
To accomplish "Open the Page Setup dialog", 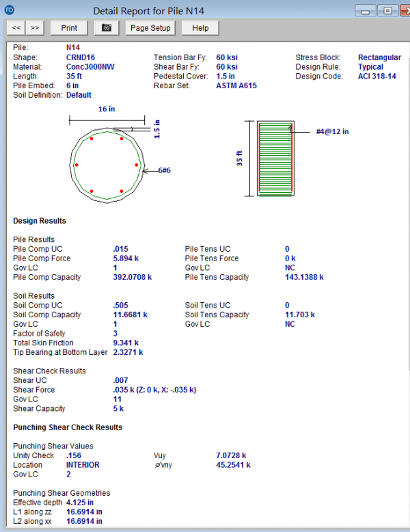I will pos(152,27).
